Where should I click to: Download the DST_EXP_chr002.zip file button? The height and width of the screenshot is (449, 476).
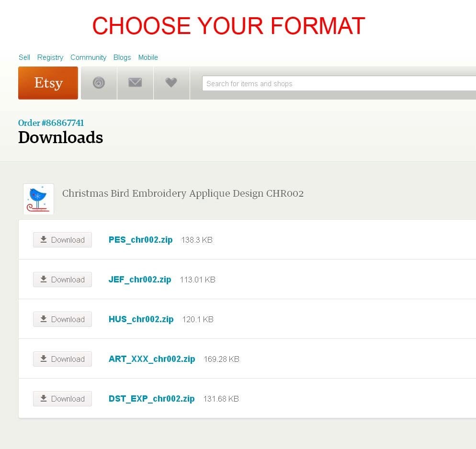click(62, 399)
